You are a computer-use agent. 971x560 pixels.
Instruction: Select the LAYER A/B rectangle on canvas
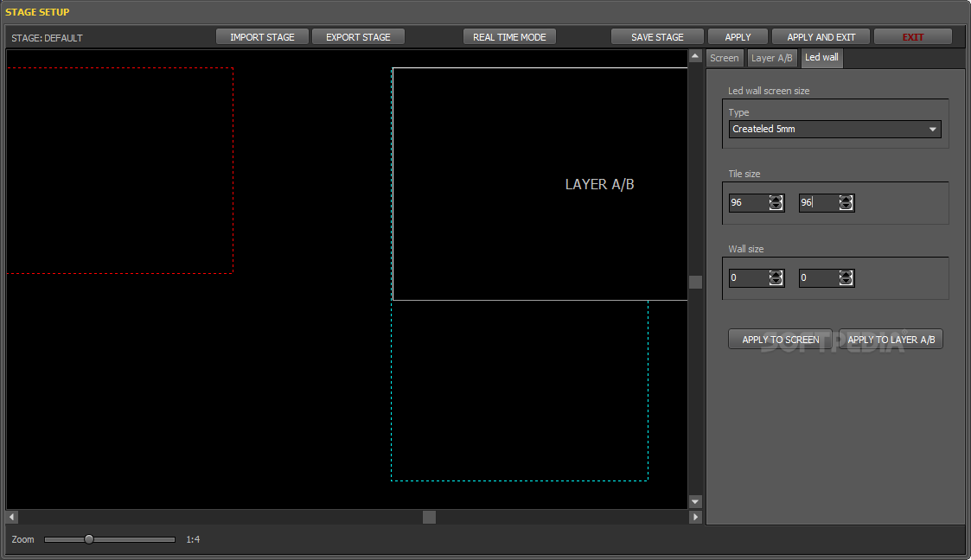click(x=540, y=184)
